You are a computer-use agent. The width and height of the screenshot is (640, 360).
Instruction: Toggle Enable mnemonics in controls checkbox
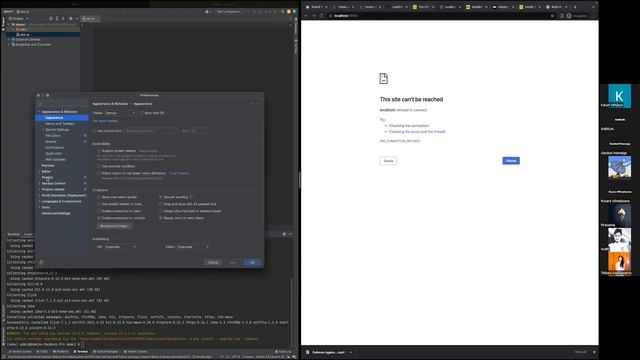(99, 218)
